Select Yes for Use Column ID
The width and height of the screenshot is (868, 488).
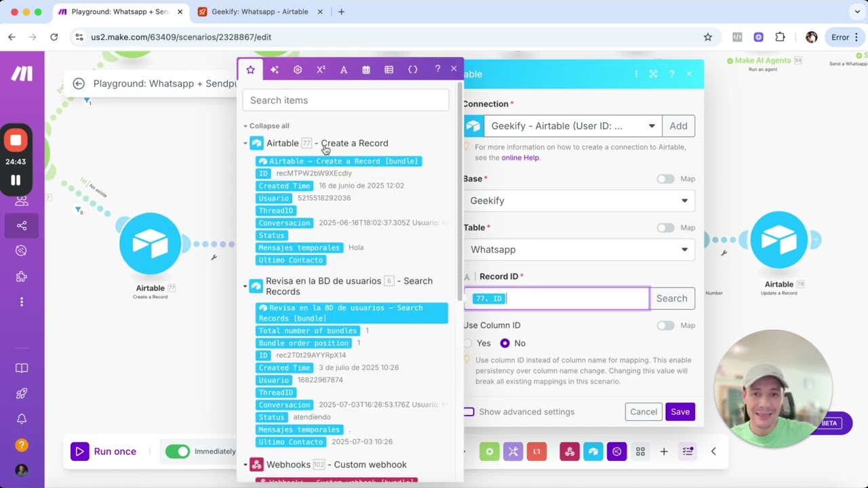(468, 343)
